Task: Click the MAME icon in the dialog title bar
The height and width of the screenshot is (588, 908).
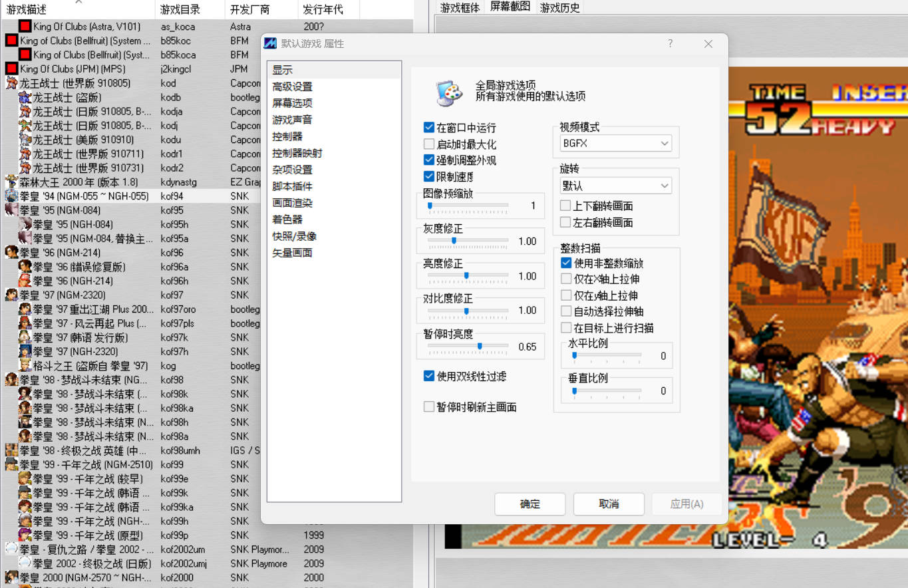Action: 270,44
